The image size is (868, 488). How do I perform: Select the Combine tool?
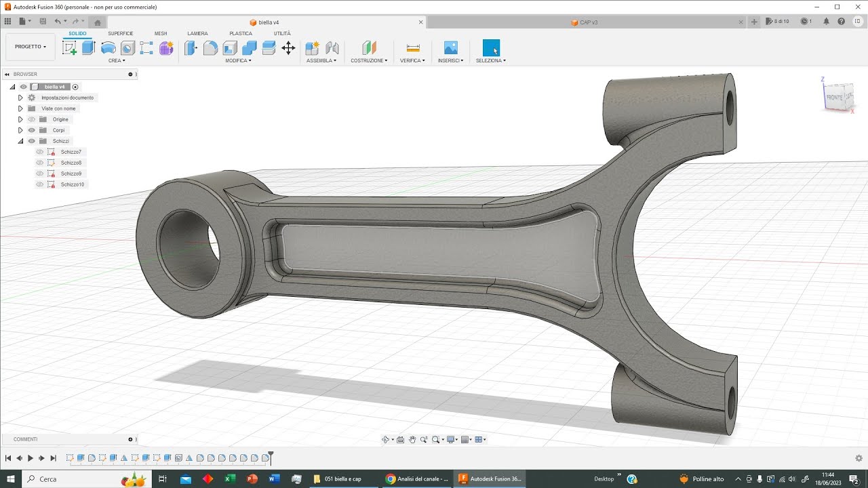point(250,48)
